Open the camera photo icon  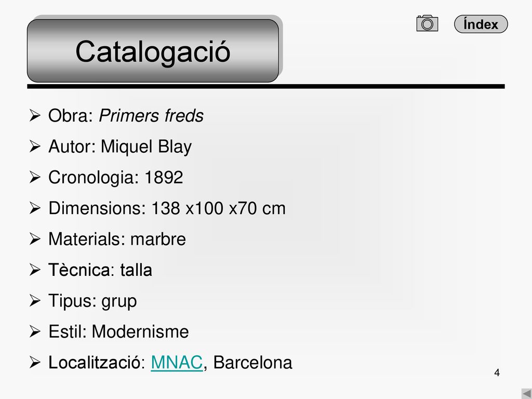427,23
